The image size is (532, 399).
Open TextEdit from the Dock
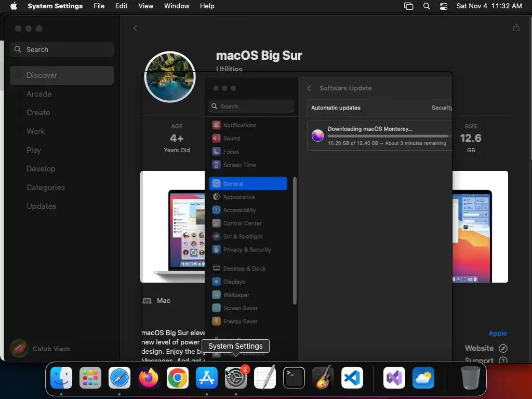tap(265, 378)
